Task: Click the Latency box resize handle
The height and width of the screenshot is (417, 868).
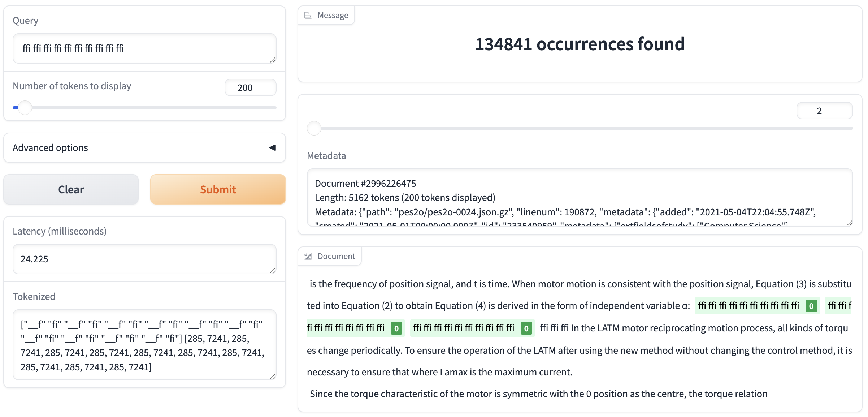Action: pyautogui.click(x=273, y=270)
